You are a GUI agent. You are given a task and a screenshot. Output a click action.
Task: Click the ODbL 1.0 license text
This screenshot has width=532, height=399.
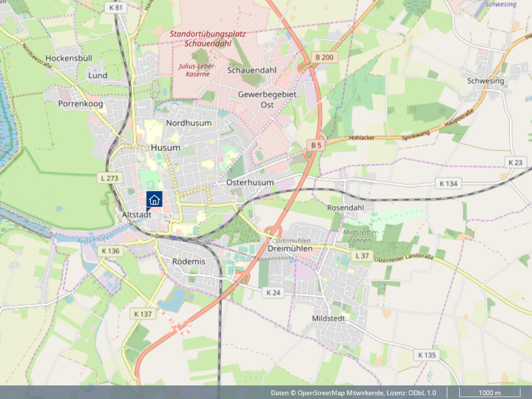click(422, 393)
